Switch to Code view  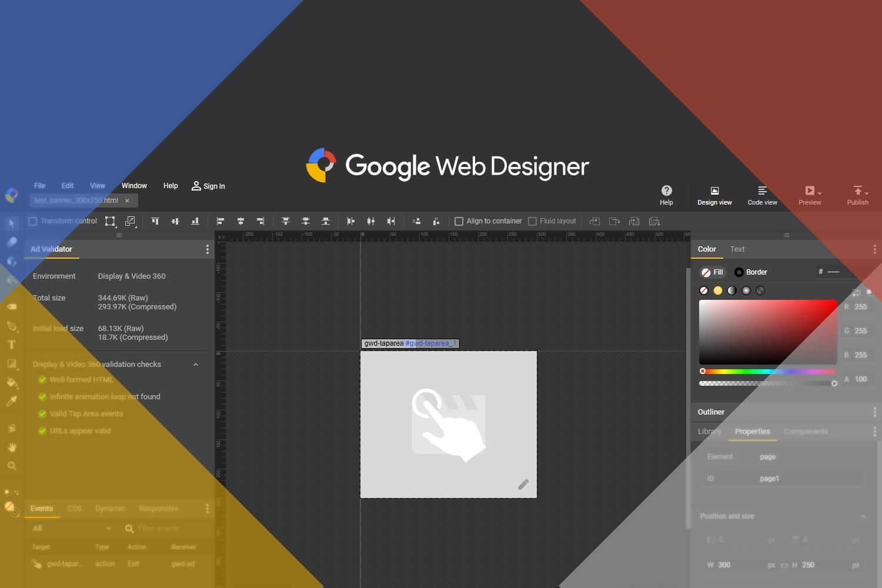[x=762, y=195]
